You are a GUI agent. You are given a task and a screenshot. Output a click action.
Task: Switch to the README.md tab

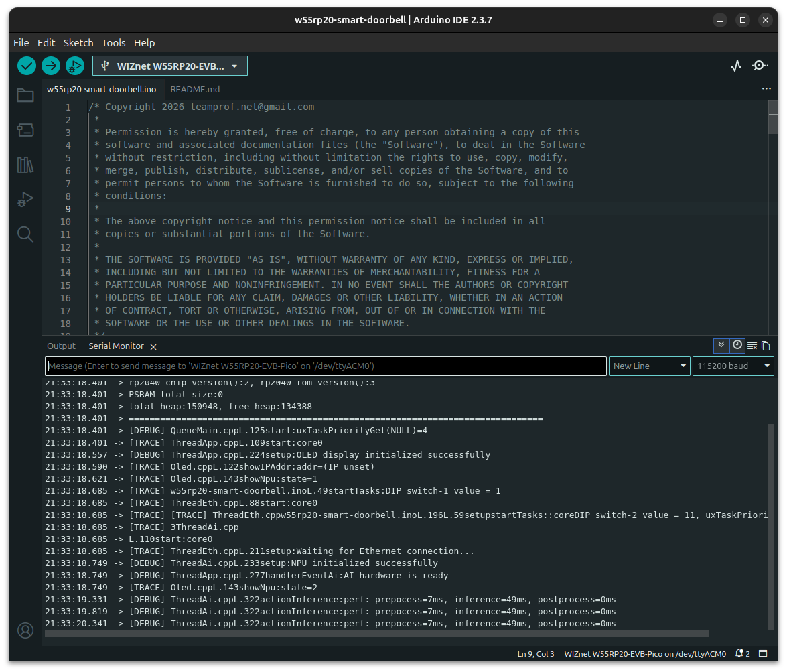[195, 89]
